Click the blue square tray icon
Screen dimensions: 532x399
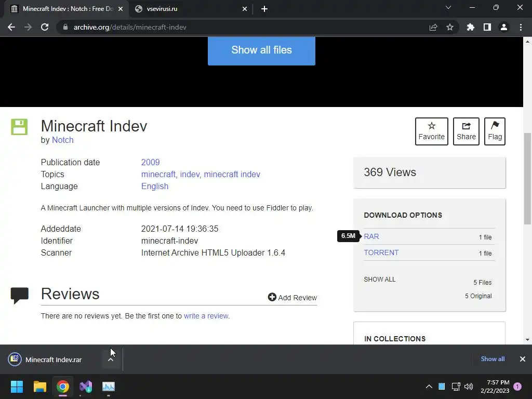(442, 387)
